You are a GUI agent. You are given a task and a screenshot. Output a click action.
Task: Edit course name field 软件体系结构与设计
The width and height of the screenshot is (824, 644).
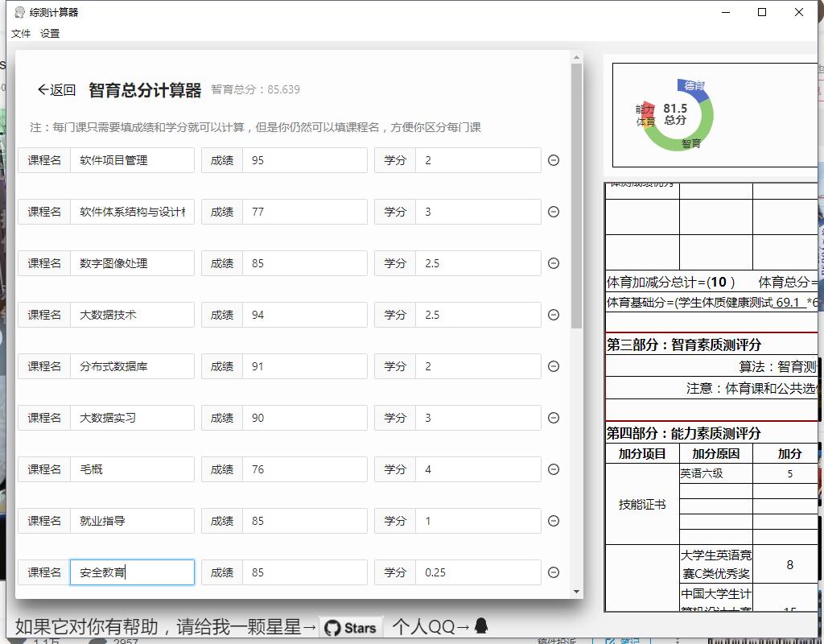pos(132,212)
